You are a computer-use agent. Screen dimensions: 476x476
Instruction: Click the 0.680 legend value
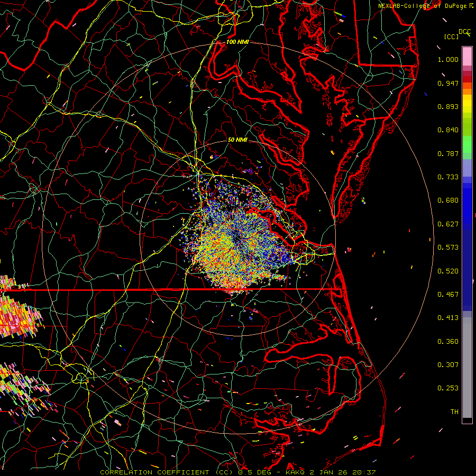(x=448, y=200)
